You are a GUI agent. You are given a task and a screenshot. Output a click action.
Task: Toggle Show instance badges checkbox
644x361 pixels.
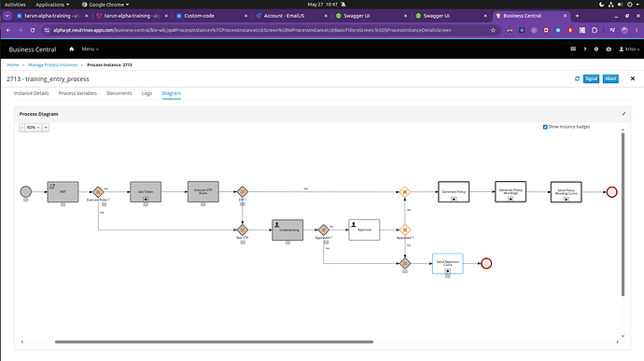pyautogui.click(x=545, y=127)
